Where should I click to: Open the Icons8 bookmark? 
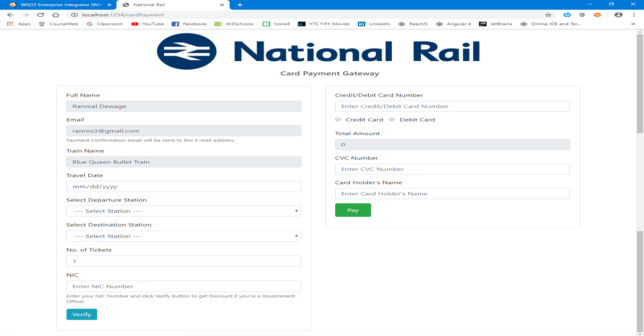[276, 24]
